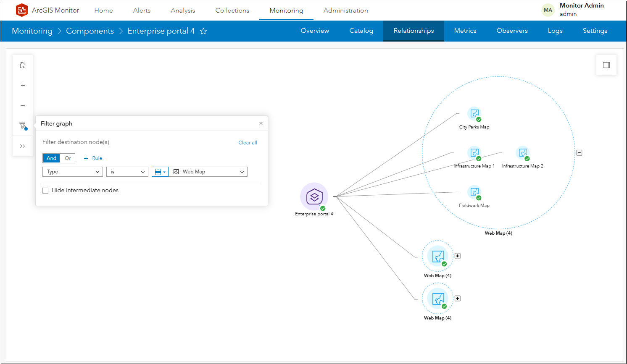Switch to the Overview tab
The image size is (627, 364).
315,31
